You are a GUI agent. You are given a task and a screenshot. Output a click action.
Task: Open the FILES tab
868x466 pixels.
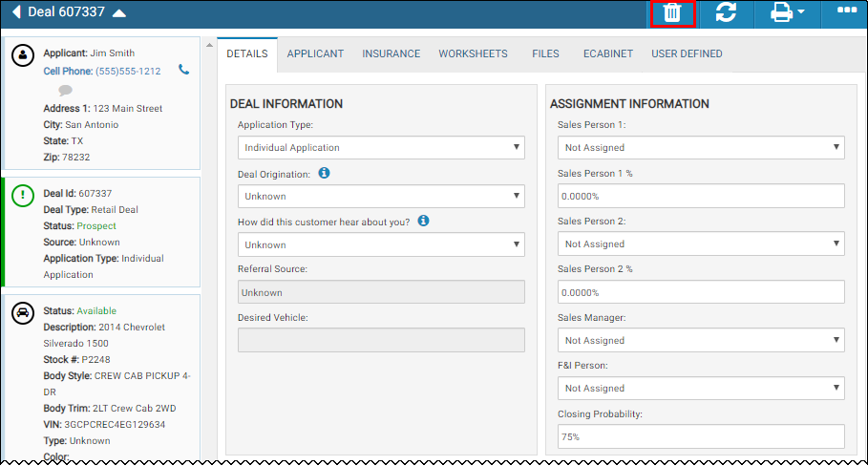pyautogui.click(x=545, y=53)
